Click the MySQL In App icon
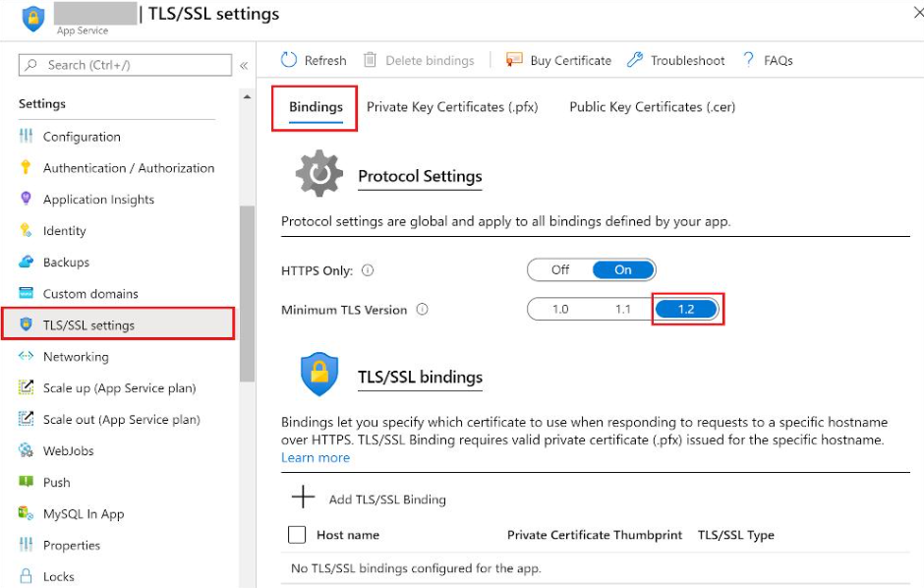Viewport: 924px width, 588px height. pos(26,512)
